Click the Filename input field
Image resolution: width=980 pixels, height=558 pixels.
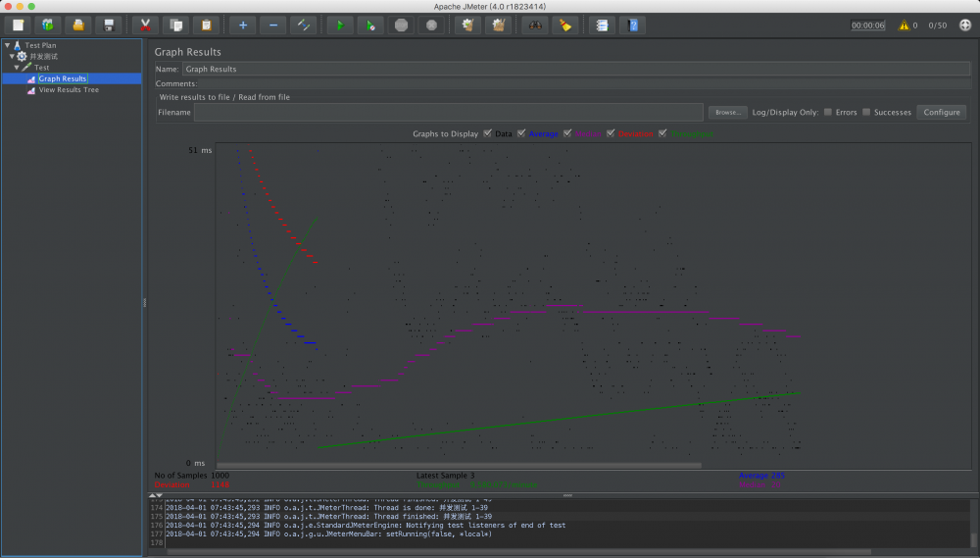coord(448,113)
